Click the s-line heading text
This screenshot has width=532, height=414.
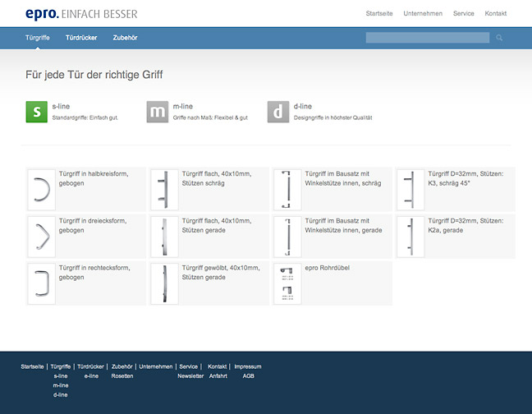click(61, 106)
